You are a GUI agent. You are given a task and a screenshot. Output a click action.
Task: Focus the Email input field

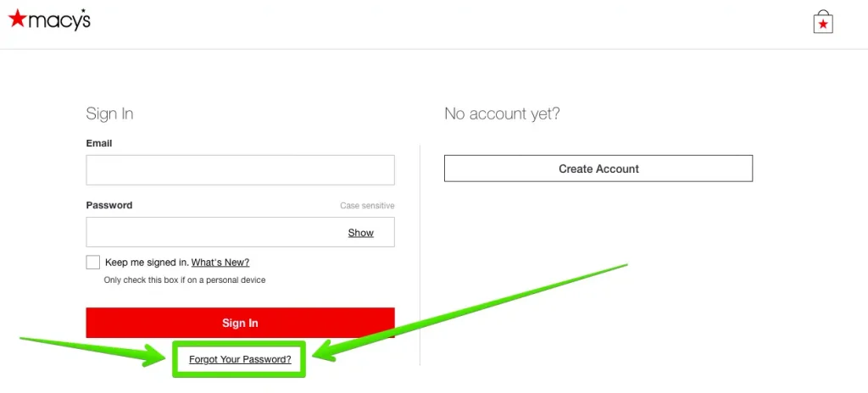pos(240,170)
